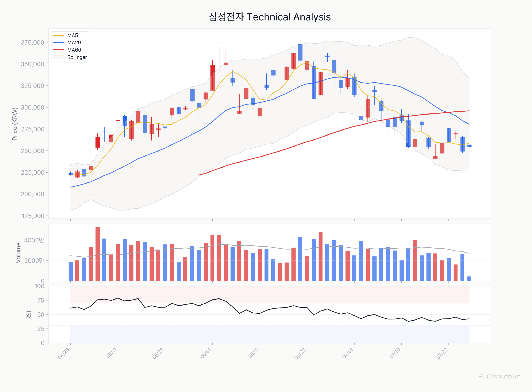Click the 225,000 price axis label
The height and width of the screenshot is (392, 532).
(x=32, y=173)
